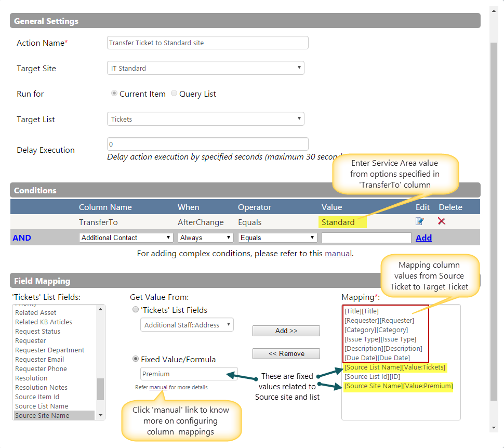This screenshot has width=504, height=448.
Task: Click the TransferTo column name cell
Action: 98,222
